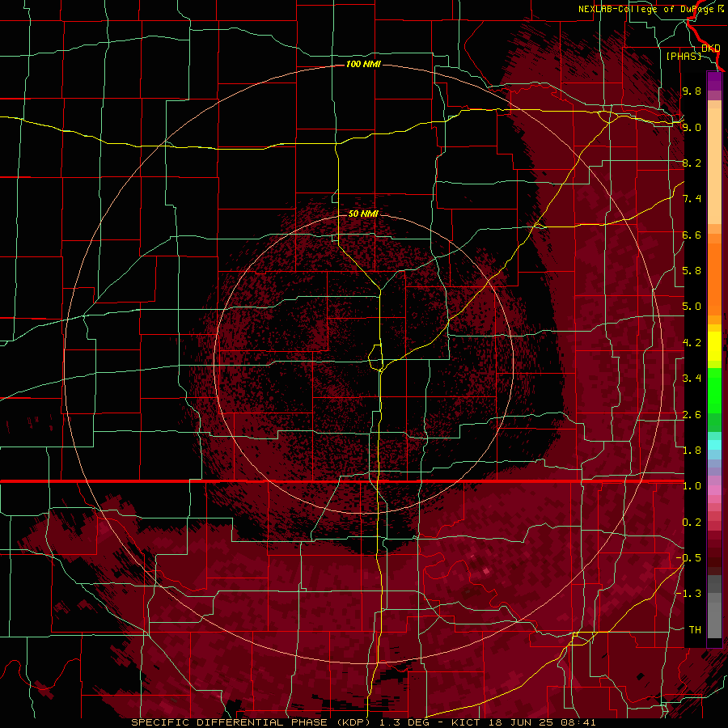Click the -1.3 scale label
The width and height of the screenshot is (728, 728).
(688, 594)
